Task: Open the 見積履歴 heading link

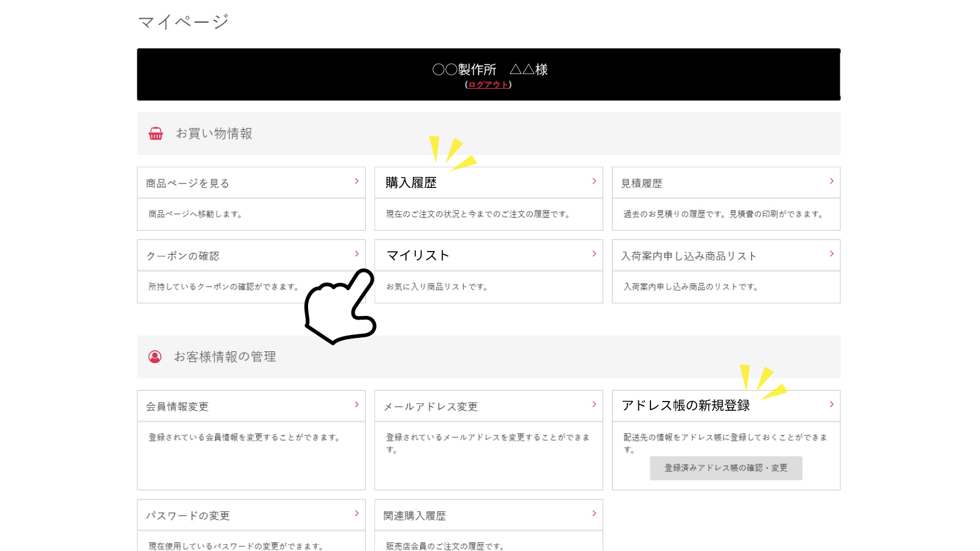Action: tap(641, 184)
